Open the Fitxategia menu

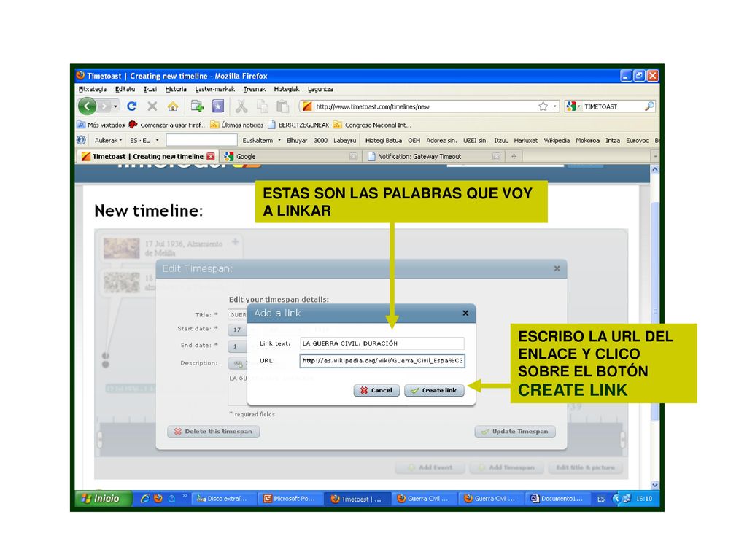pos(93,89)
